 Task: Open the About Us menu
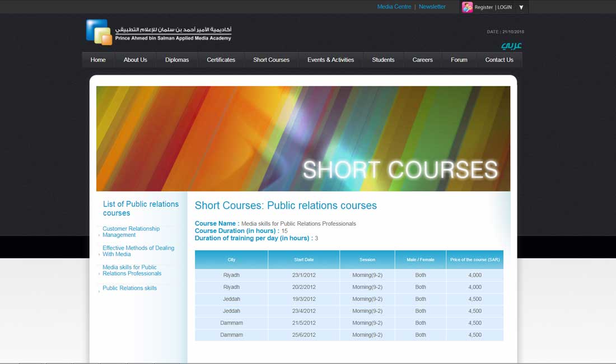click(135, 60)
